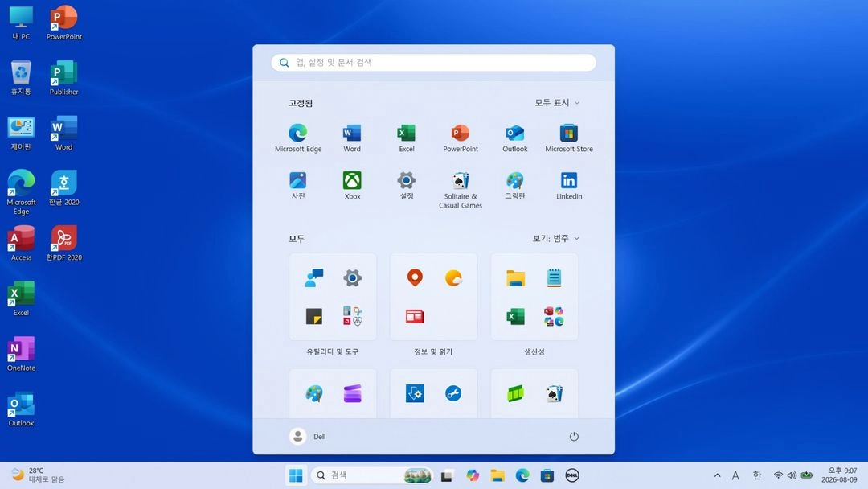Screen dimensions: 868x489
Task: Open Wi-Fi network status in tray
Action: coord(778,475)
